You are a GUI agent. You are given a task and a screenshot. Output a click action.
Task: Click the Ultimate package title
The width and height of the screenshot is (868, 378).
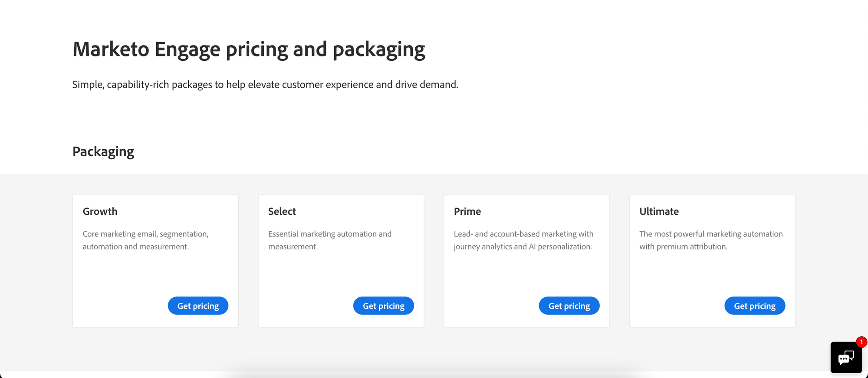point(659,211)
